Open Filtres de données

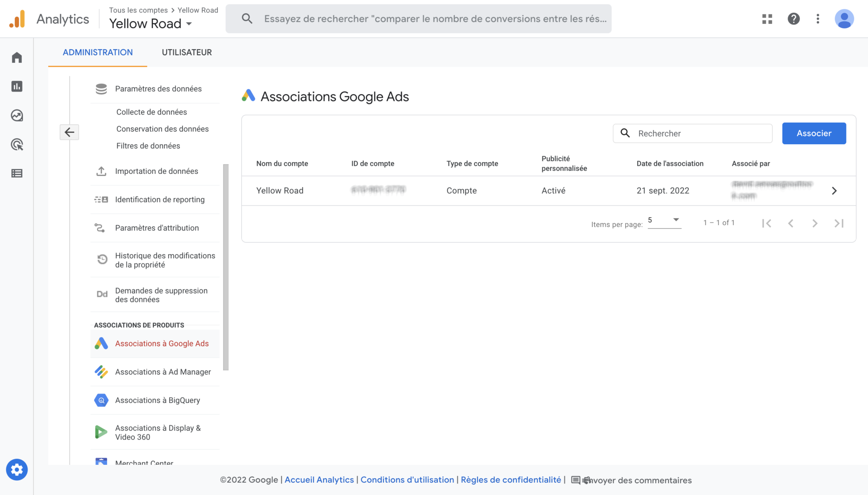coord(148,146)
